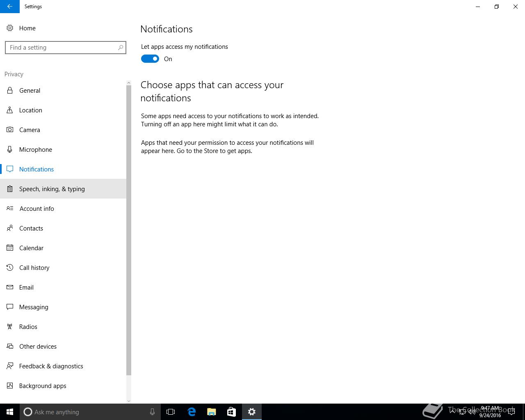The image size is (525, 420).
Task: Open Other devices page
Action: tap(63, 346)
